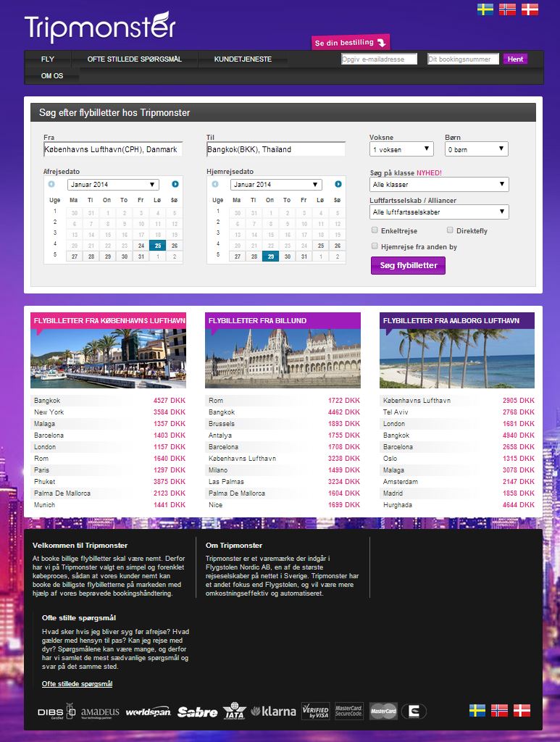Tick the Enkeltrejse checkbox

point(375,230)
